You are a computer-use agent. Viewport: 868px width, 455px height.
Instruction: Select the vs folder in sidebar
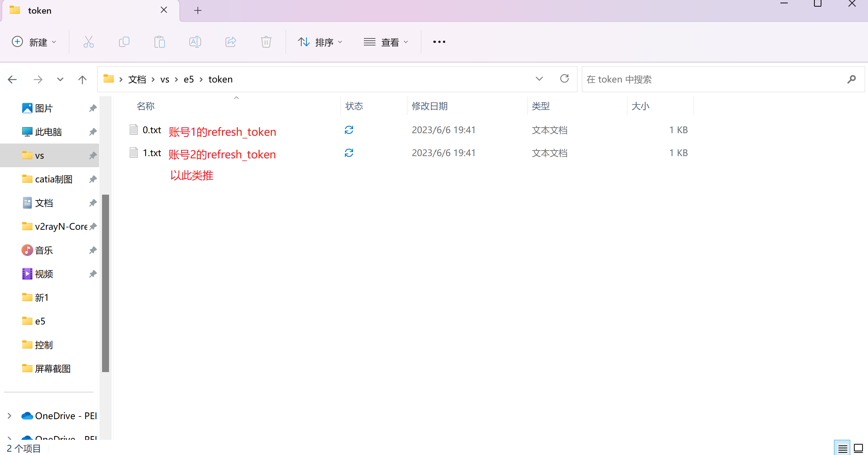[50, 155]
